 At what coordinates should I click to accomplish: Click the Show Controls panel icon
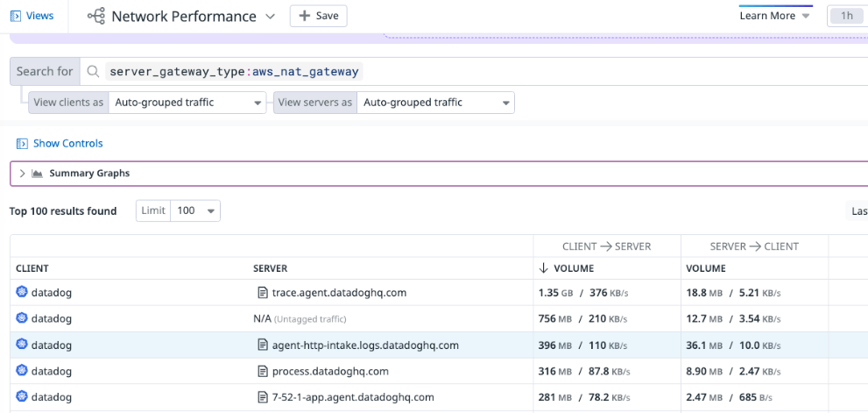pos(22,144)
